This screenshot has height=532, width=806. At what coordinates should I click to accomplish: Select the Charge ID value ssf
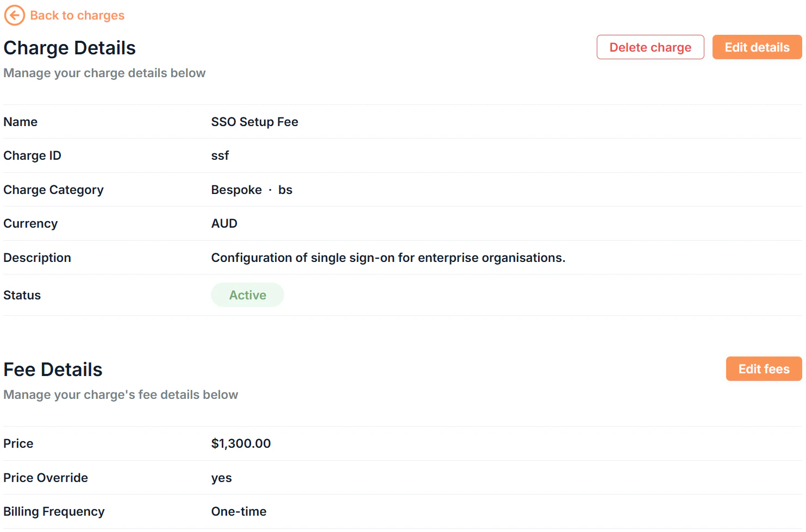220,155
